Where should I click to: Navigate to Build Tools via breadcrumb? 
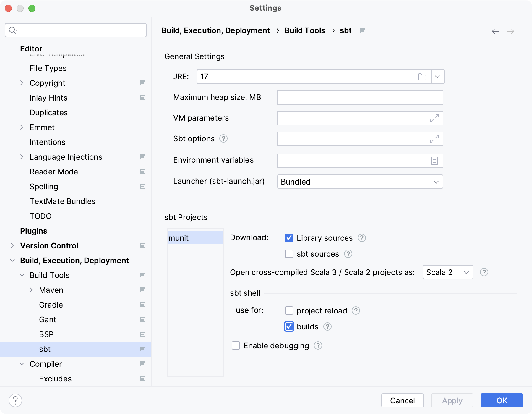(304, 30)
